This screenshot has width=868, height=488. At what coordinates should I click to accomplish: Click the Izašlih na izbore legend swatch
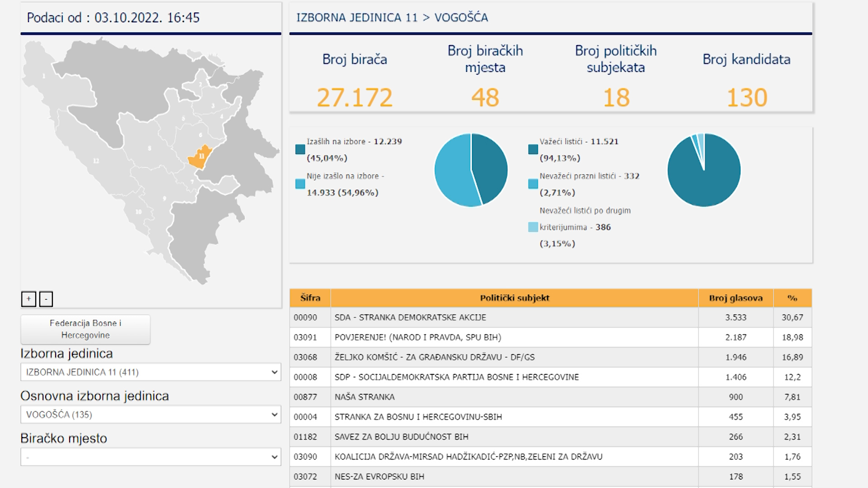click(x=300, y=150)
